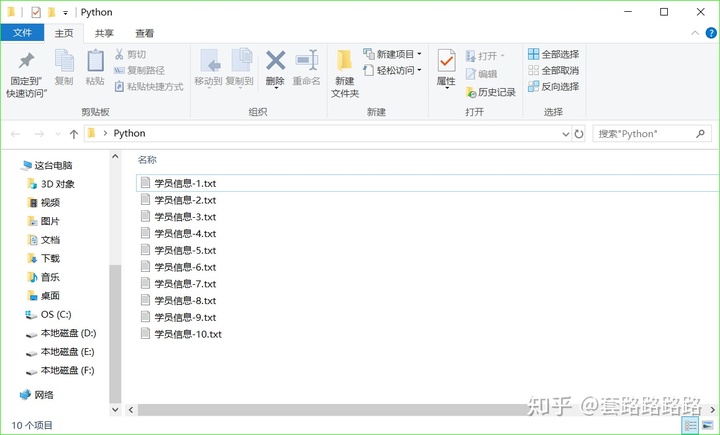720x435 pixels.
Task: Expand the Delete (删除) dropdown arrow
Action: [x=276, y=88]
